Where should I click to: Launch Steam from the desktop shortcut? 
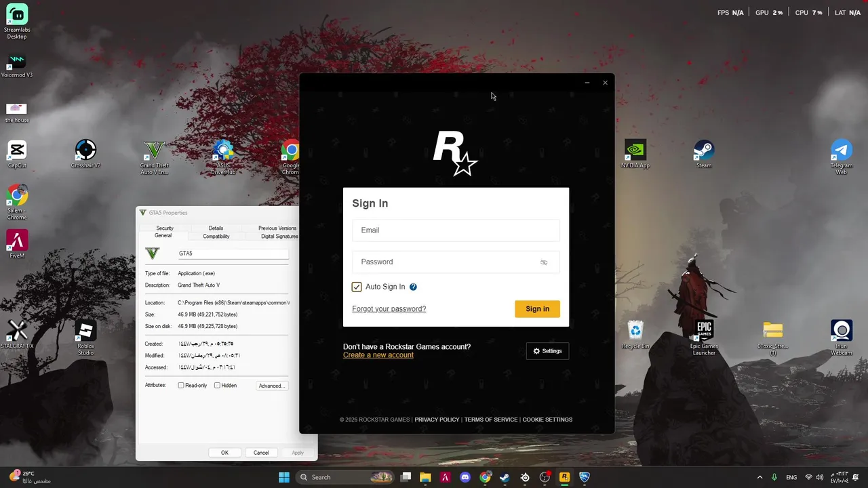(704, 155)
